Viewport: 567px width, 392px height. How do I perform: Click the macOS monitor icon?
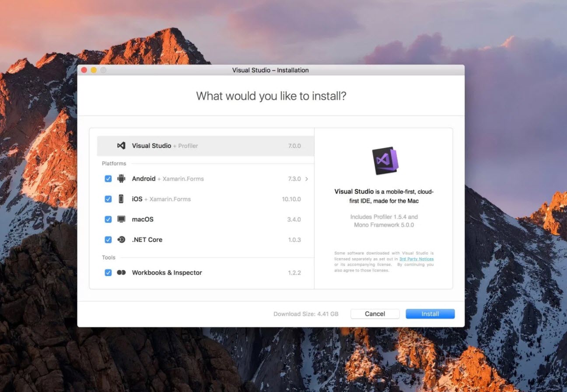pos(121,219)
